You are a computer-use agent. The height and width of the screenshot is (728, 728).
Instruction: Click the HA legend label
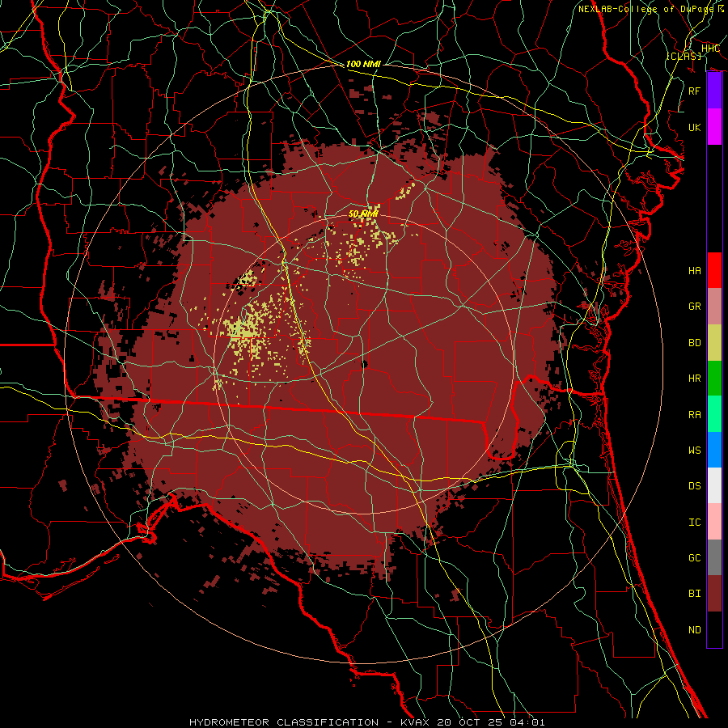pos(694,270)
